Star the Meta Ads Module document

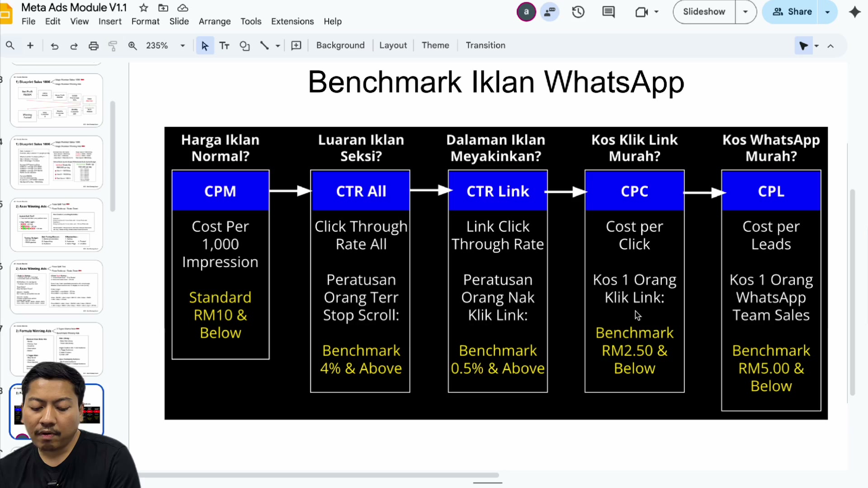(x=143, y=8)
